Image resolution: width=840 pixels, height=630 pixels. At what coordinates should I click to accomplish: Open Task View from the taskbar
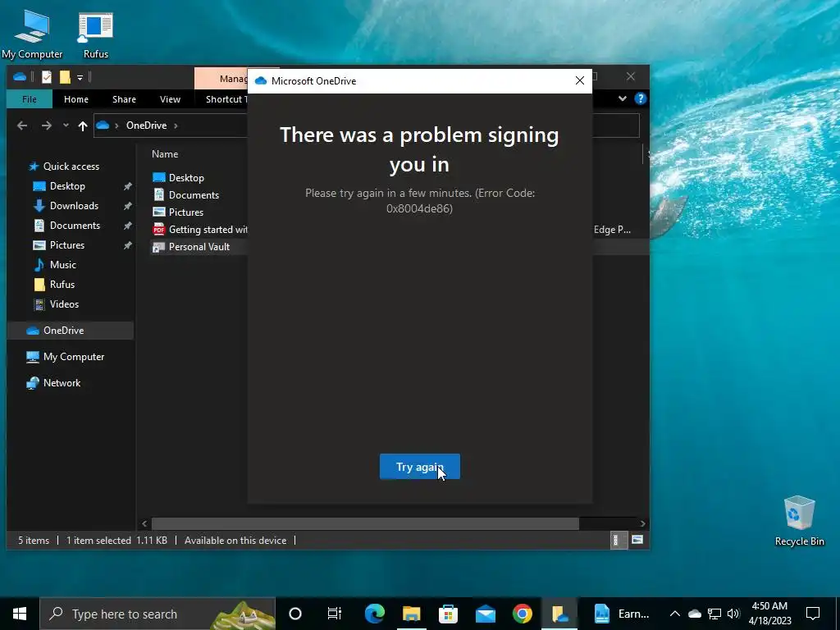pyautogui.click(x=335, y=614)
